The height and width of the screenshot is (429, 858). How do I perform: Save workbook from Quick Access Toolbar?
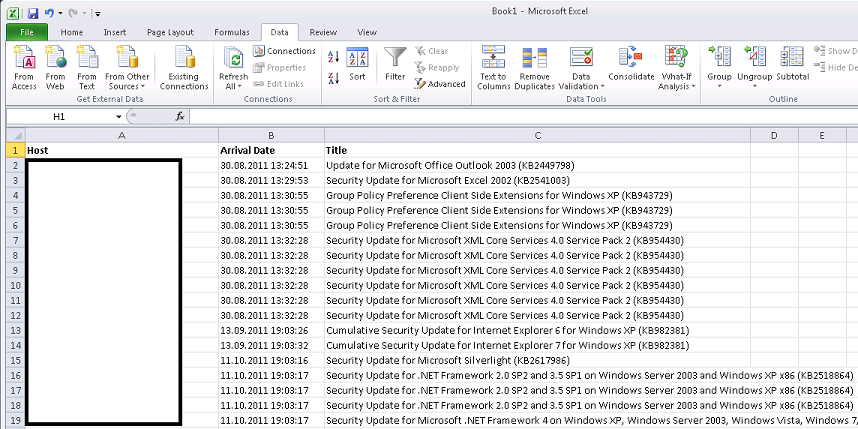[32, 12]
